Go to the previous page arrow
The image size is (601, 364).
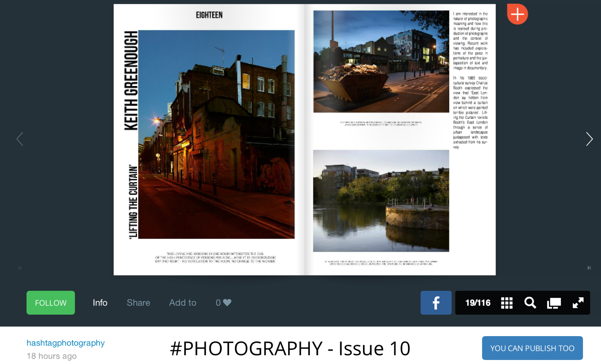[20, 139]
